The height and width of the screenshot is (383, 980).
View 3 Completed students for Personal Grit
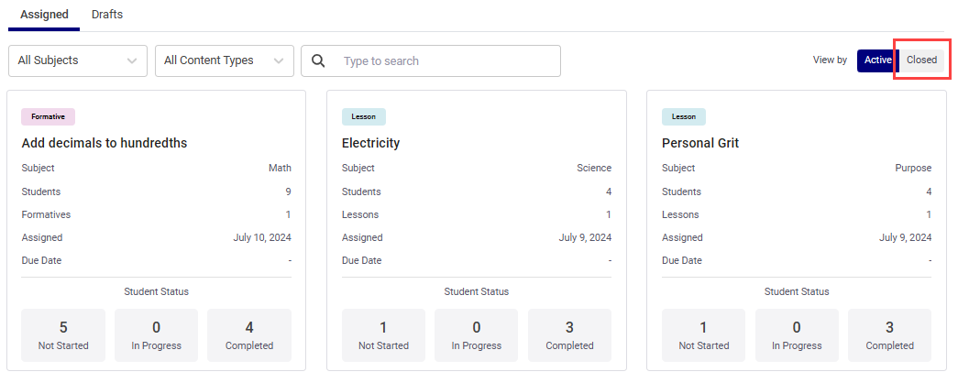[x=889, y=334]
